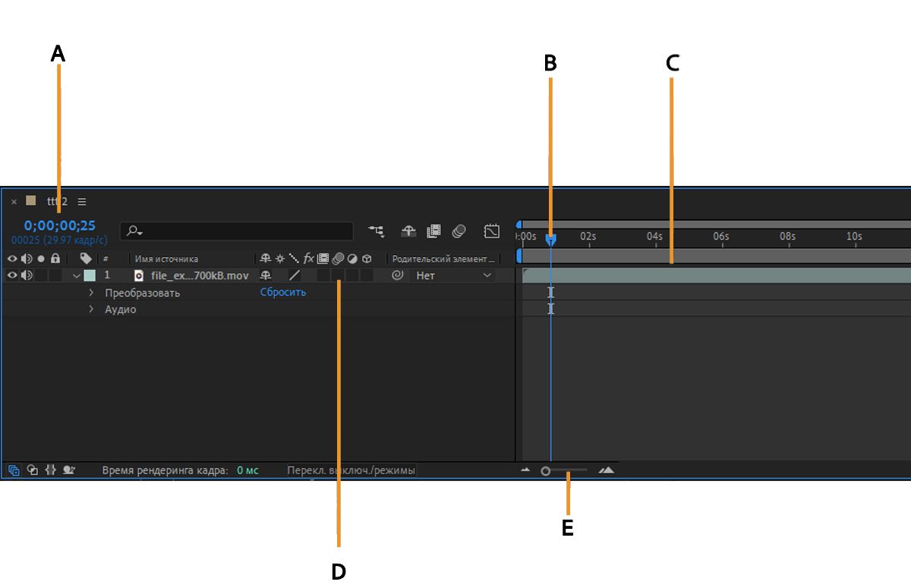Click the lock column header icon
This screenshot has height=588, width=911.
point(55,259)
